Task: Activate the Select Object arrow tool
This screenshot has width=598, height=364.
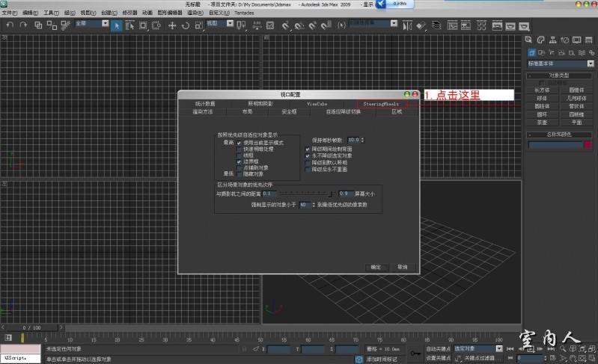Action: click(x=117, y=25)
